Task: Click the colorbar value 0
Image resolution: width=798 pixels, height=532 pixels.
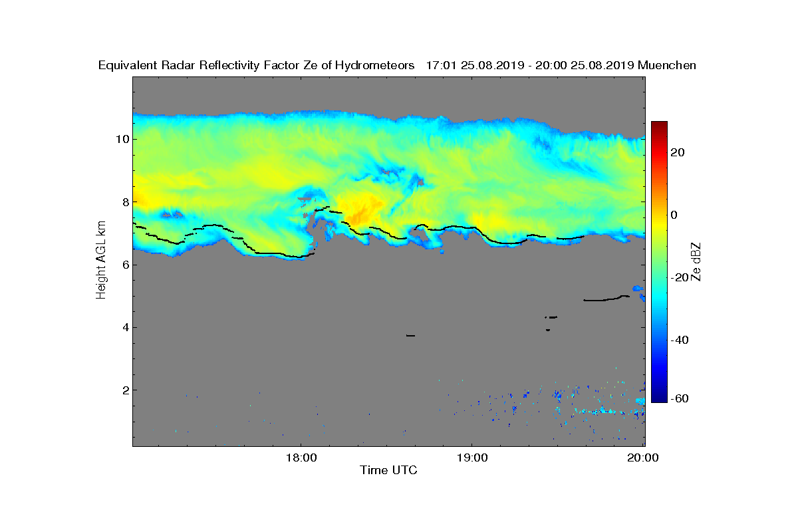Action: [x=674, y=215]
